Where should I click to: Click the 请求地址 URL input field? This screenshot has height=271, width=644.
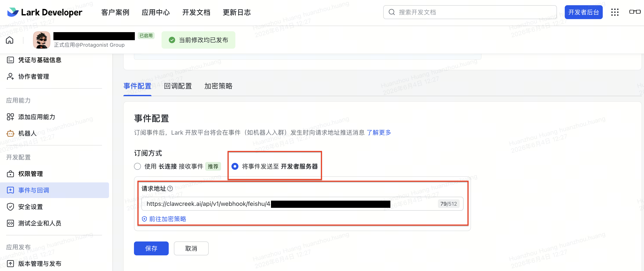302,204
